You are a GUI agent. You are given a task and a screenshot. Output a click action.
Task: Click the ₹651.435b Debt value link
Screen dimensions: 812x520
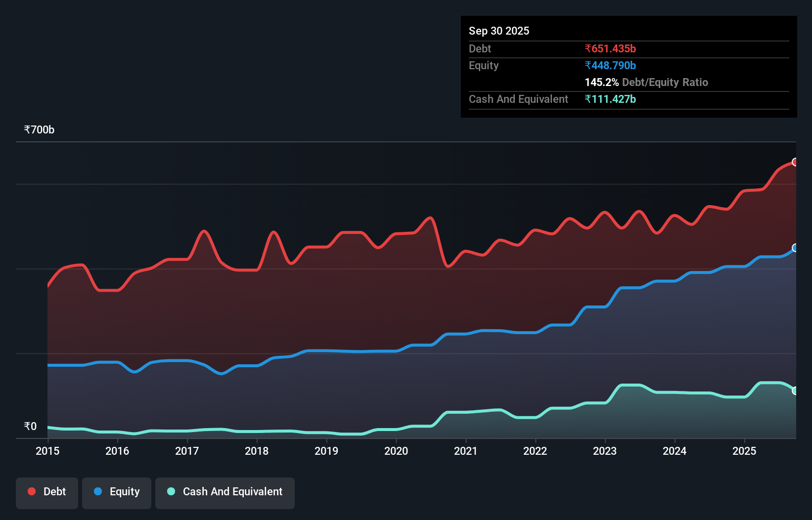[x=611, y=48]
